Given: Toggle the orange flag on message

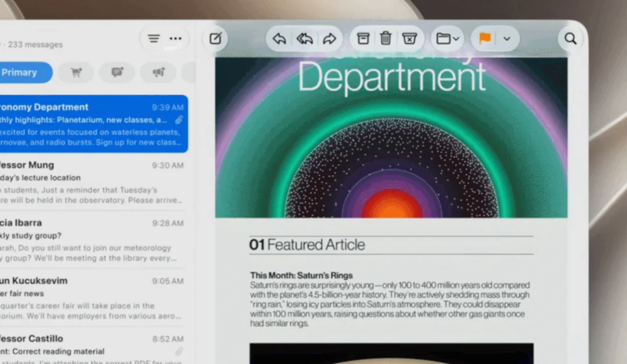Looking at the screenshot, I should [x=485, y=38].
